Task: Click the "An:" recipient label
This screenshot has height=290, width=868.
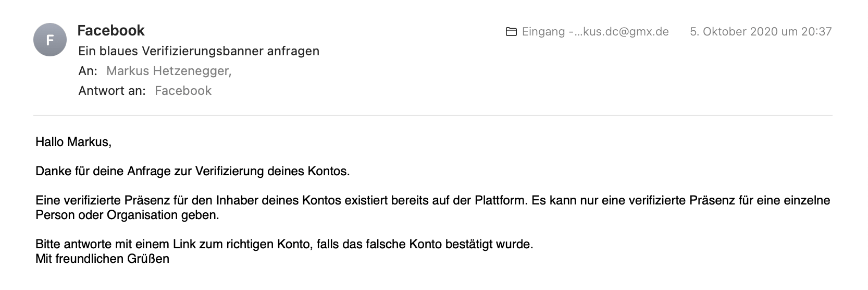Action: [88, 71]
